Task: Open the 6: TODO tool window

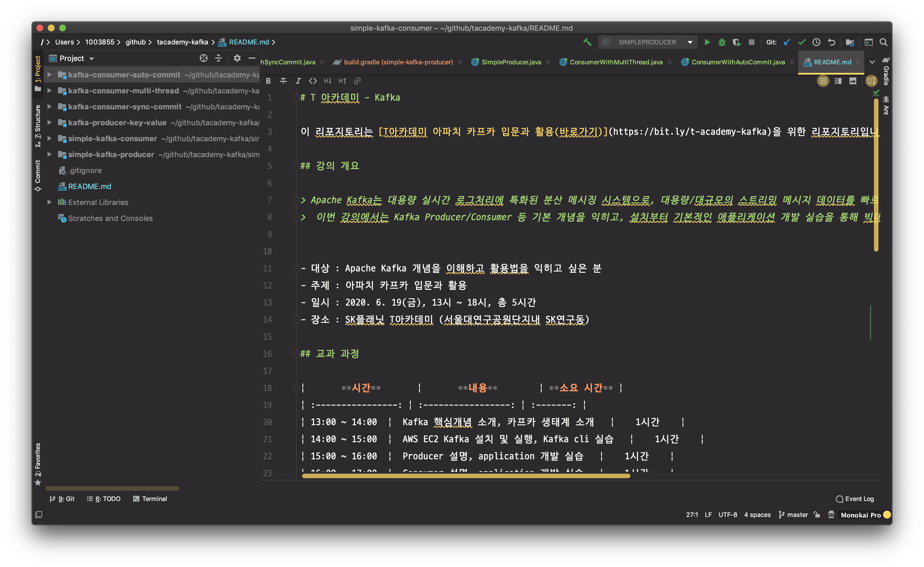Action: (104, 499)
